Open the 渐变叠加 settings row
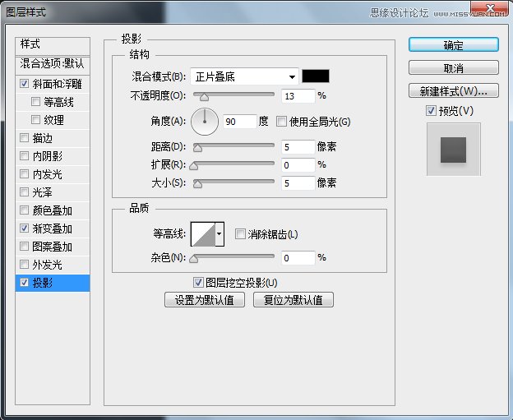This screenshot has width=513, height=420. coord(53,228)
